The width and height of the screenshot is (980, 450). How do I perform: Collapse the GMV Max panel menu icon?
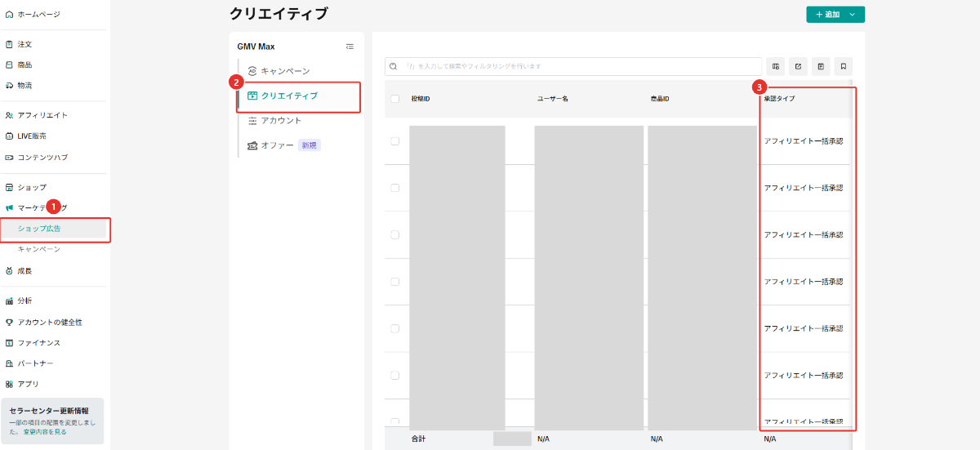pyautogui.click(x=350, y=47)
